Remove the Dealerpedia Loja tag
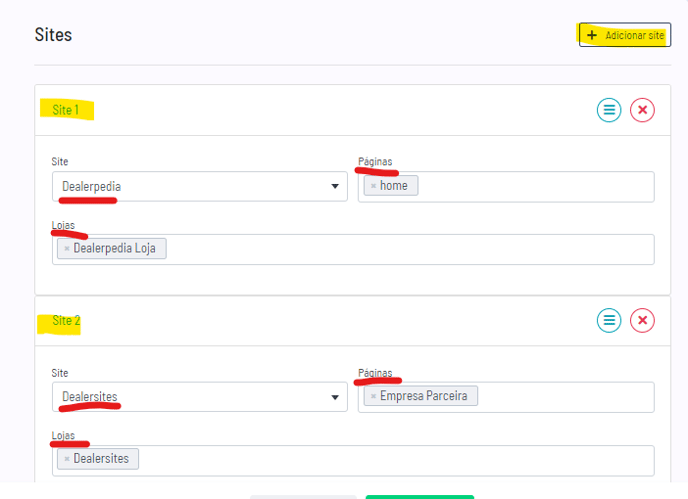 pos(67,249)
